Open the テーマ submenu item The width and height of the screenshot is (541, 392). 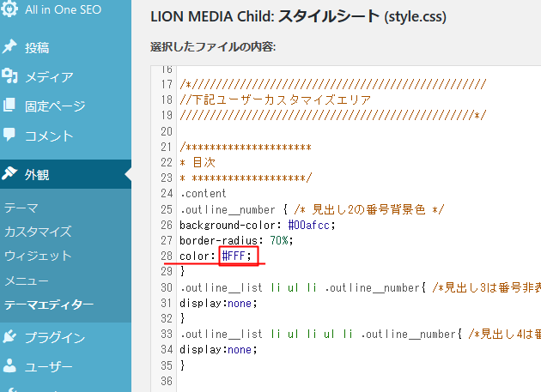21,208
